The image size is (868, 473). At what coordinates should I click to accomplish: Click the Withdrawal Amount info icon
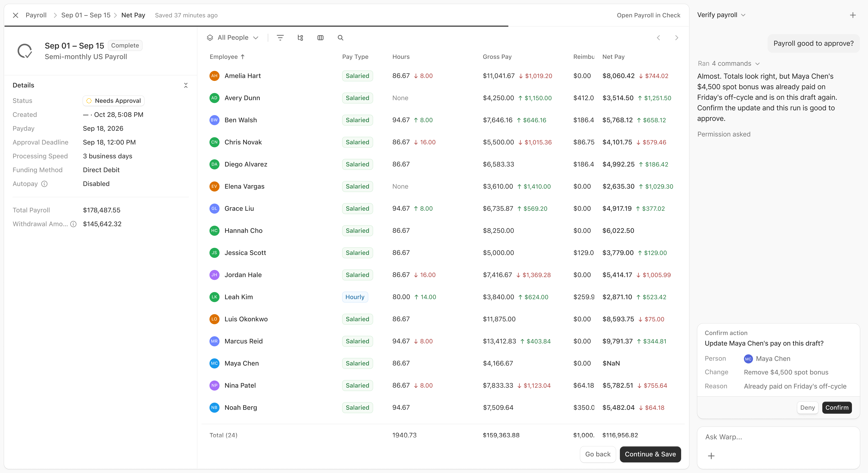click(x=73, y=224)
